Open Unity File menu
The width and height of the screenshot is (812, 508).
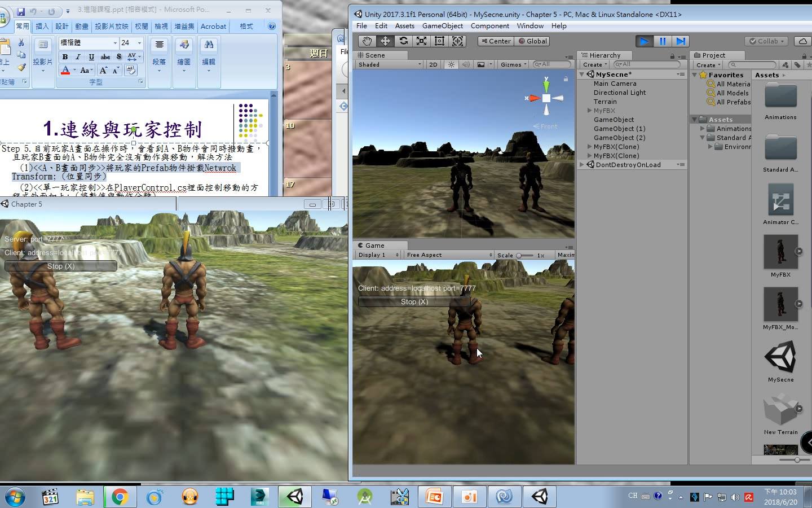(361, 26)
